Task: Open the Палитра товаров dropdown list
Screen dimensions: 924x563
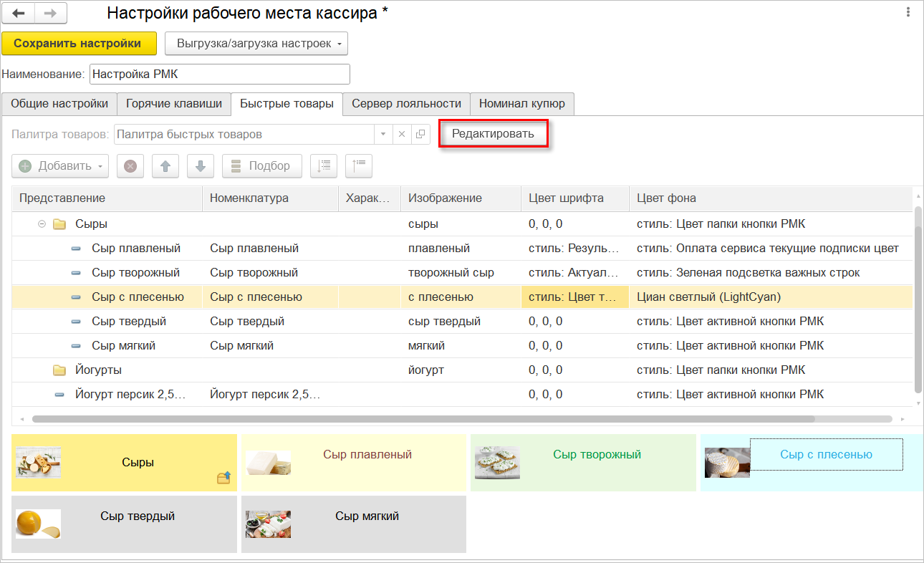Action: tap(383, 134)
